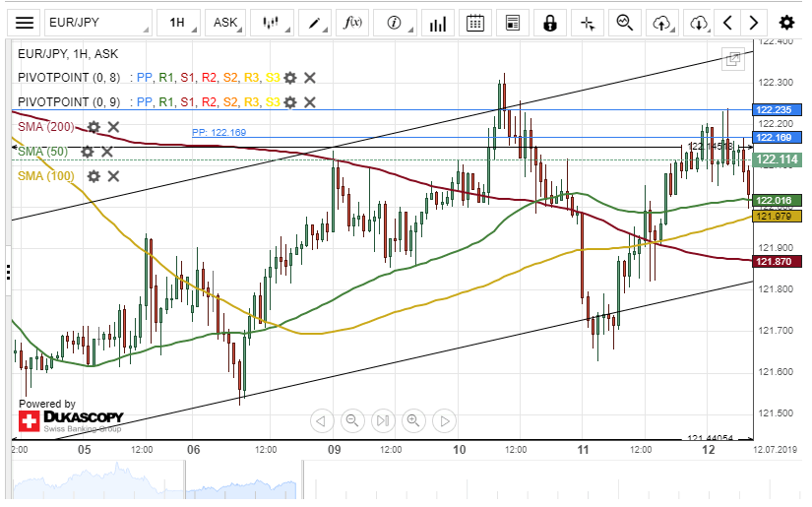Toggle the crosshair cursor tool
The image size is (812, 507).
(x=587, y=23)
